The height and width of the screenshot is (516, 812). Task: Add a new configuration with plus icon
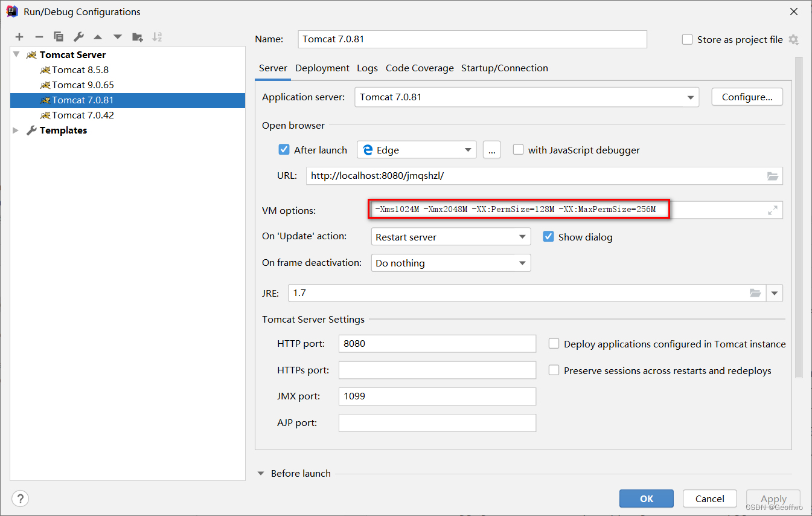(x=19, y=37)
